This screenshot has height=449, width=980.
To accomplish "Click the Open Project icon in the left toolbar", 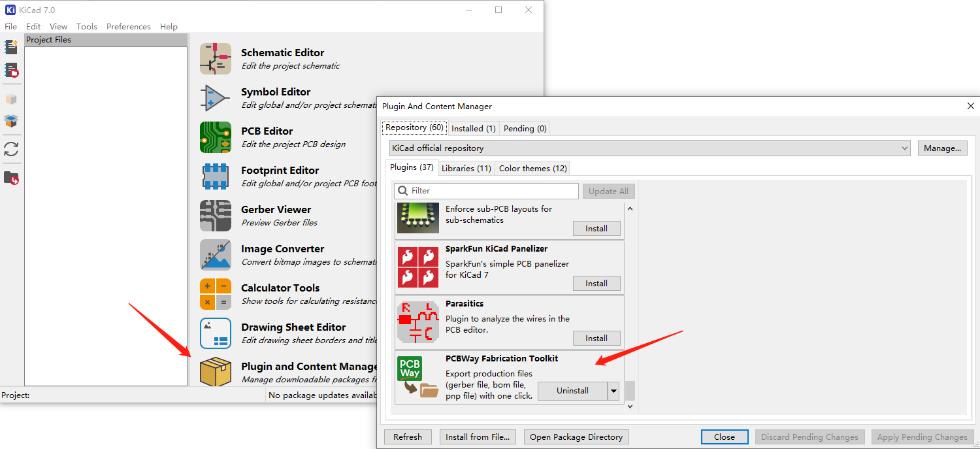I will (x=11, y=70).
